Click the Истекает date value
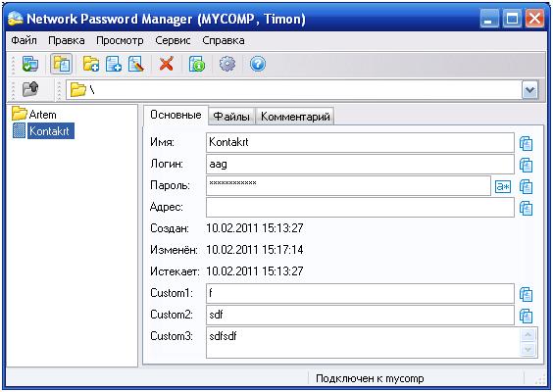 click(x=255, y=271)
